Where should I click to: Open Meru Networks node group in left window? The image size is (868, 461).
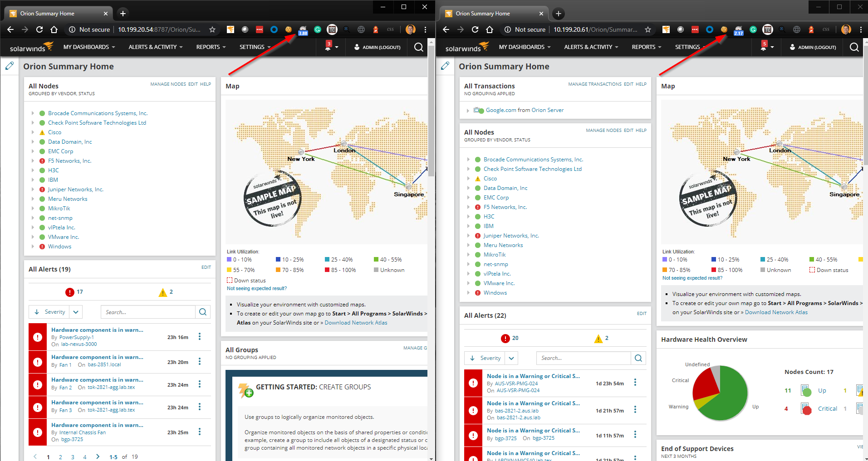[x=68, y=199]
